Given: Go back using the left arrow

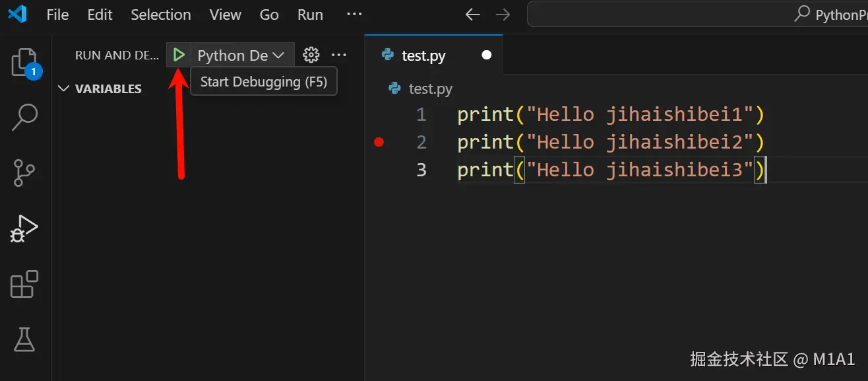Looking at the screenshot, I should click(x=472, y=15).
